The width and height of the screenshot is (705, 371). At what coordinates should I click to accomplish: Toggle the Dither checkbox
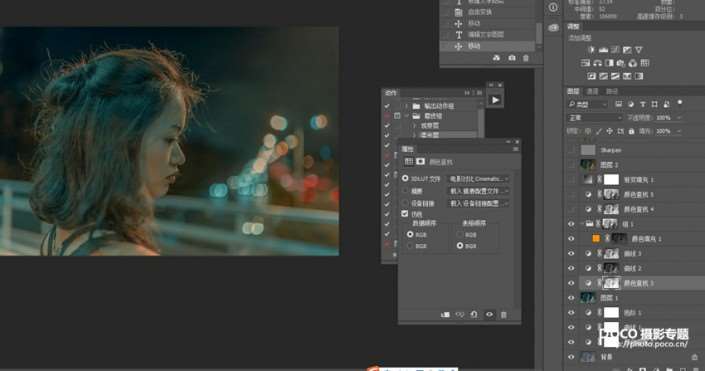[405, 214]
